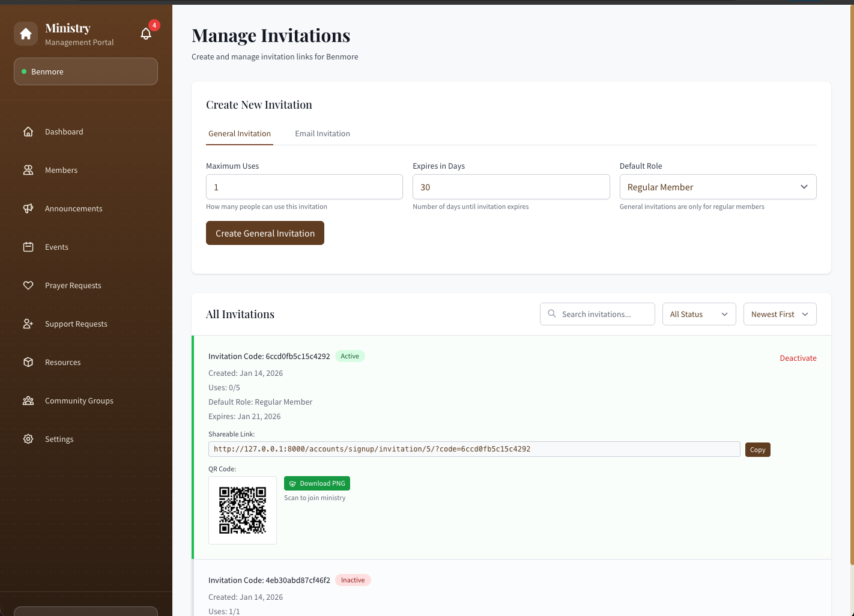This screenshot has height=616, width=854.
Task: Click the Ministry home logo icon
Action: coord(26,34)
